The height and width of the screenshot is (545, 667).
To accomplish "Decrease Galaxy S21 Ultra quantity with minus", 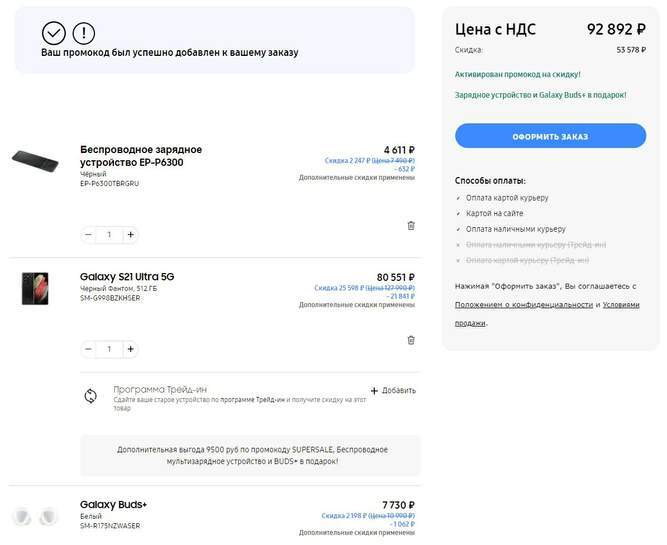I will [88, 349].
